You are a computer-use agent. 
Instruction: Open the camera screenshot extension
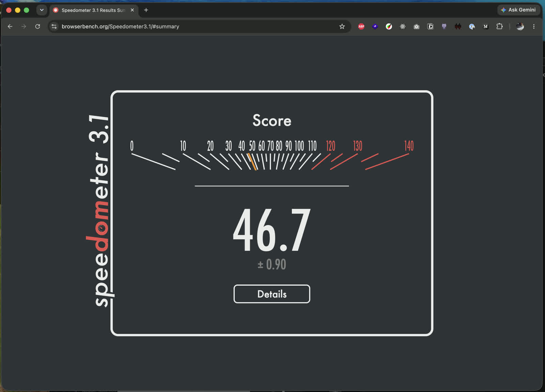tap(416, 27)
